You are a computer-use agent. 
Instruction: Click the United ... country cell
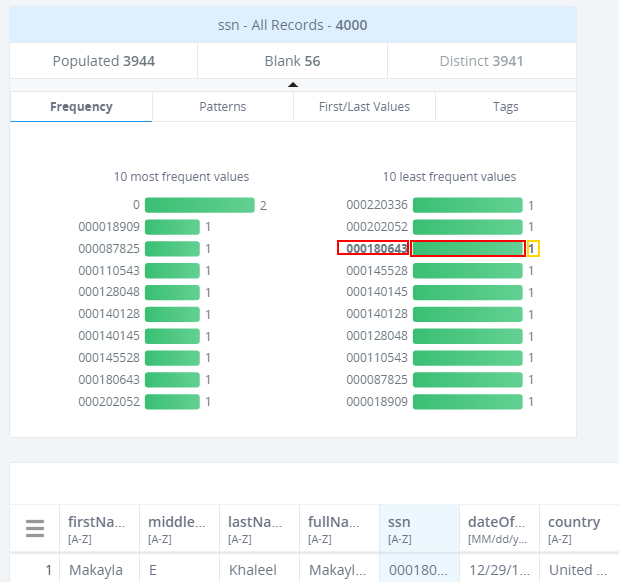tap(579, 570)
